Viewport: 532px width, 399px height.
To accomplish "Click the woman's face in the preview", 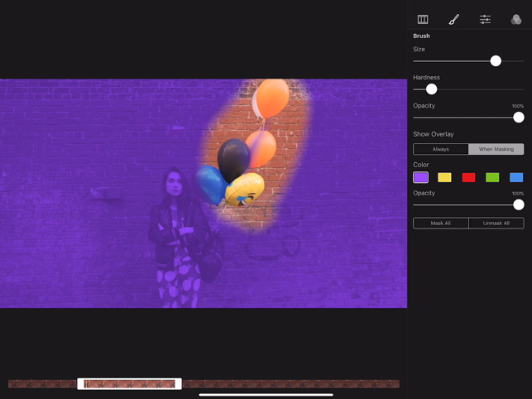I will pos(174,184).
